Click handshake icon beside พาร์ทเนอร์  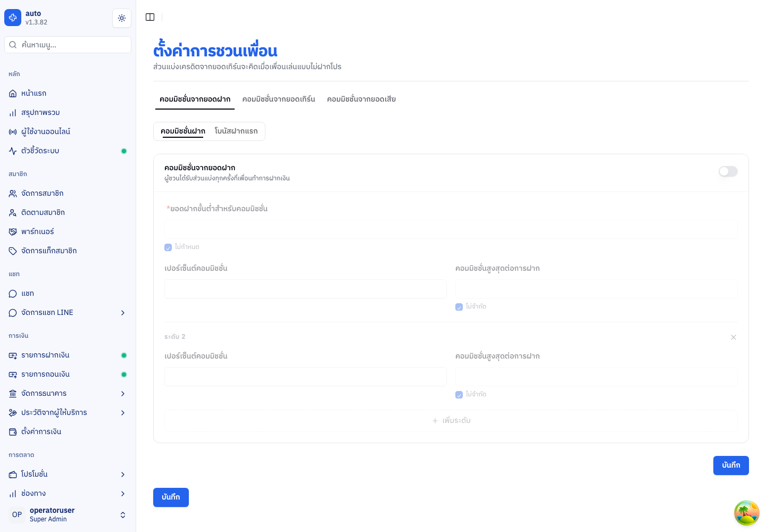pos(13,232)
